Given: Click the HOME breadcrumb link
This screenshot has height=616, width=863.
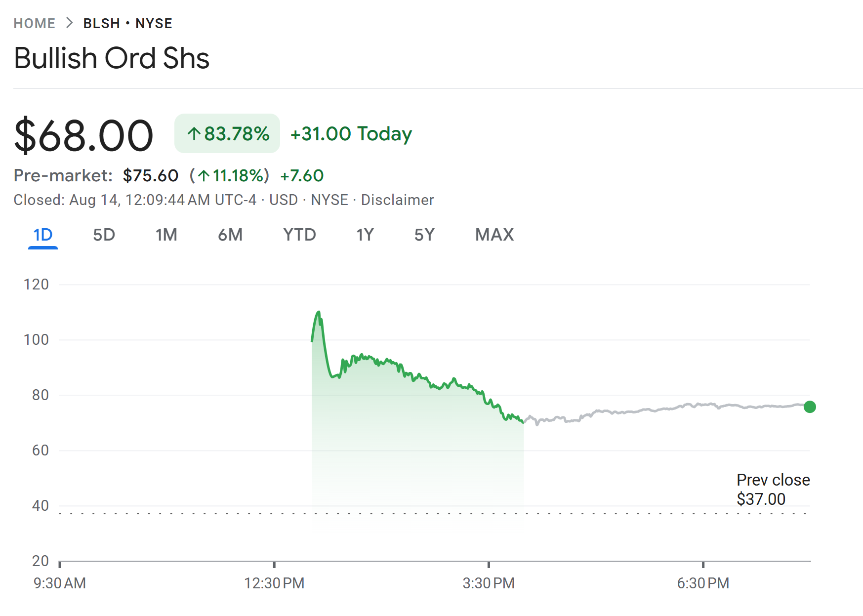Looking at the screenshot, I should pos(34,23).
